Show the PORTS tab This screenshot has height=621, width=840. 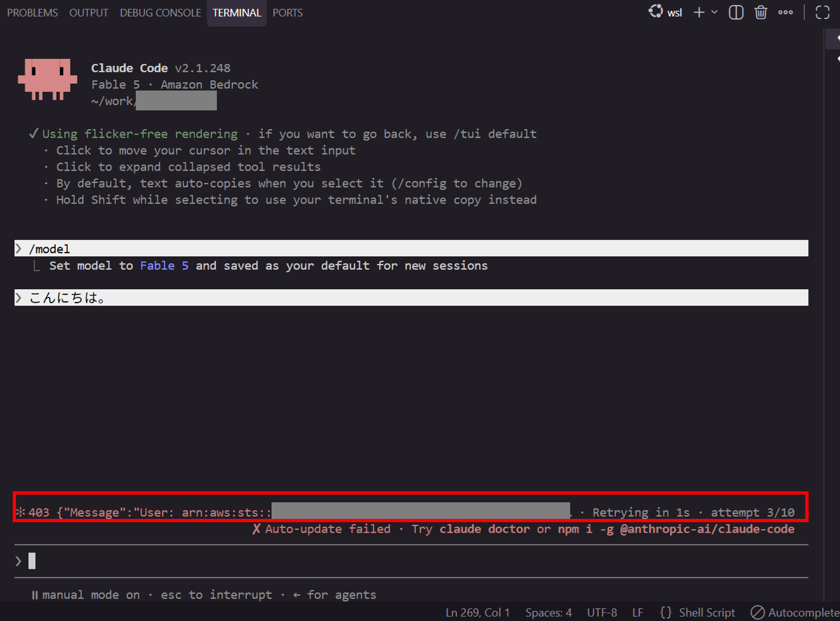(x=288, y=13)
